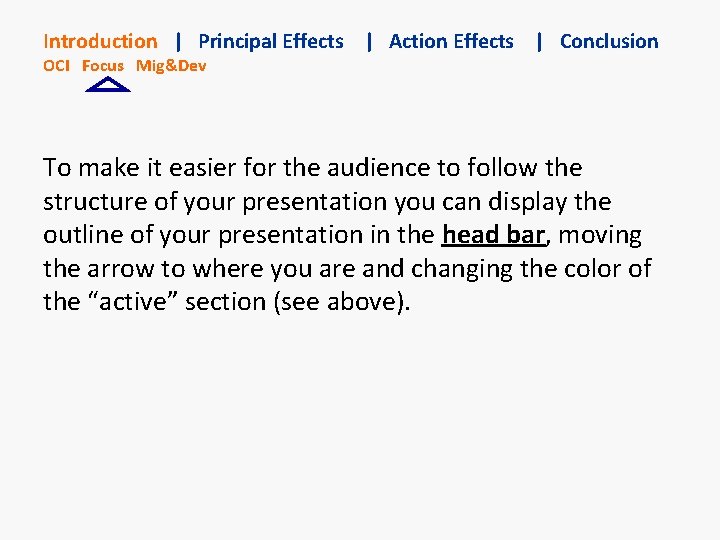Select the OCI subsection label
Viewport: 720px width, 540px height.
click(x=56, y=66)
